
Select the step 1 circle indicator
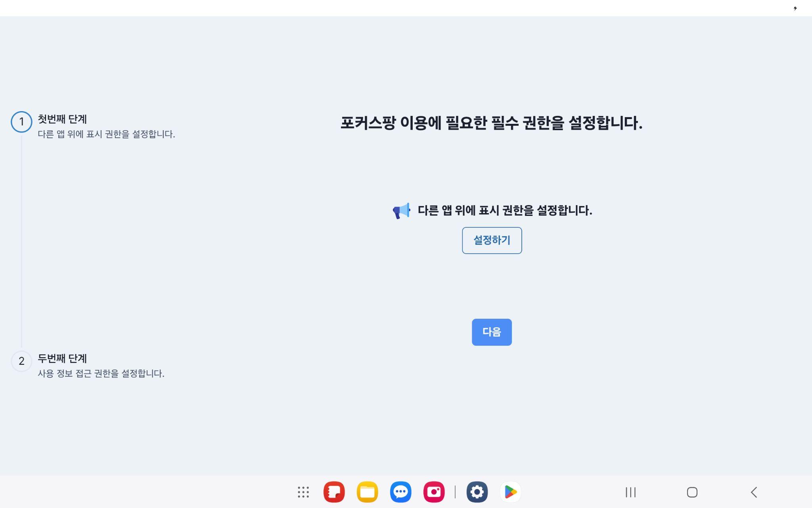[x=21, y=122]
